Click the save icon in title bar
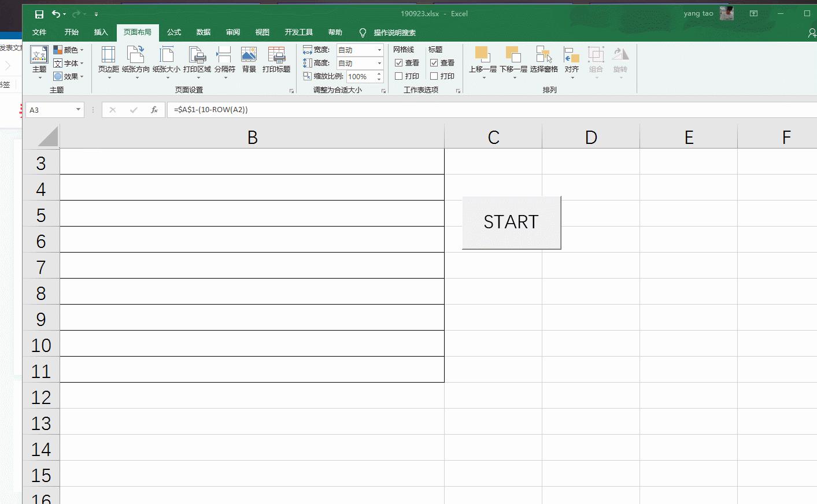817x504 pixels. [39, 14]
